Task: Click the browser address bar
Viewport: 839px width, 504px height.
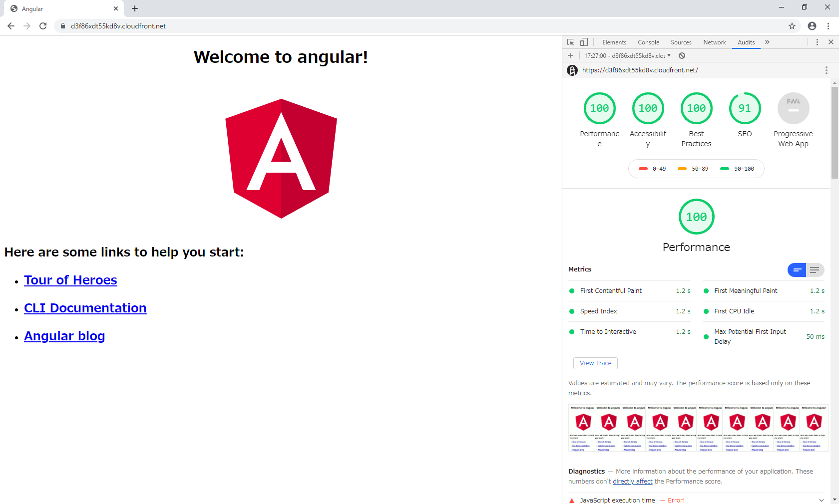Action: (x=419, y=26)
